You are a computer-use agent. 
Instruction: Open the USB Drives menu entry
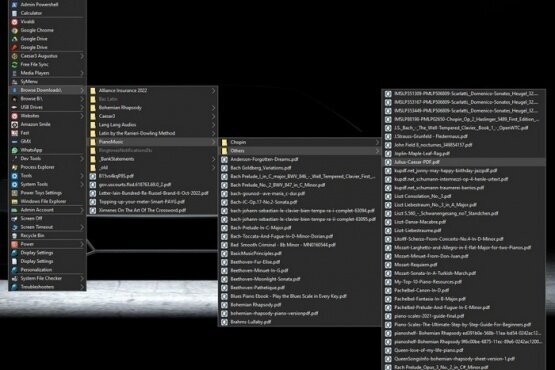point(47,107)
